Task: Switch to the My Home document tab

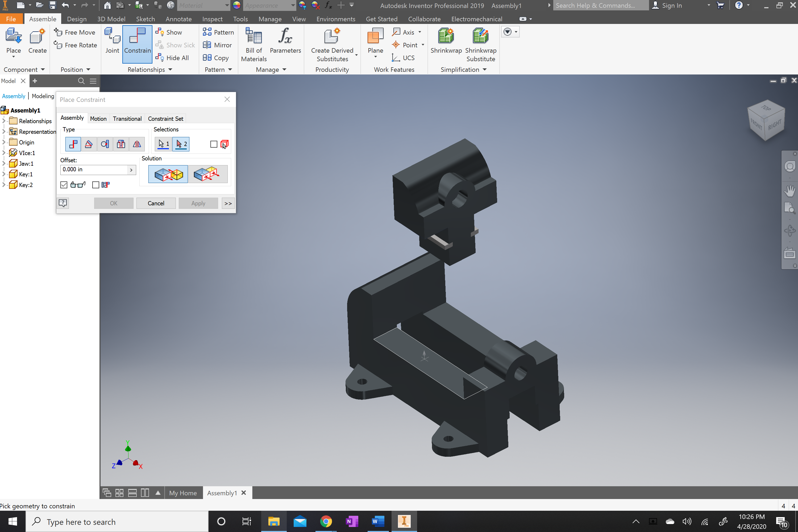Action: click(x=183, y=493)
